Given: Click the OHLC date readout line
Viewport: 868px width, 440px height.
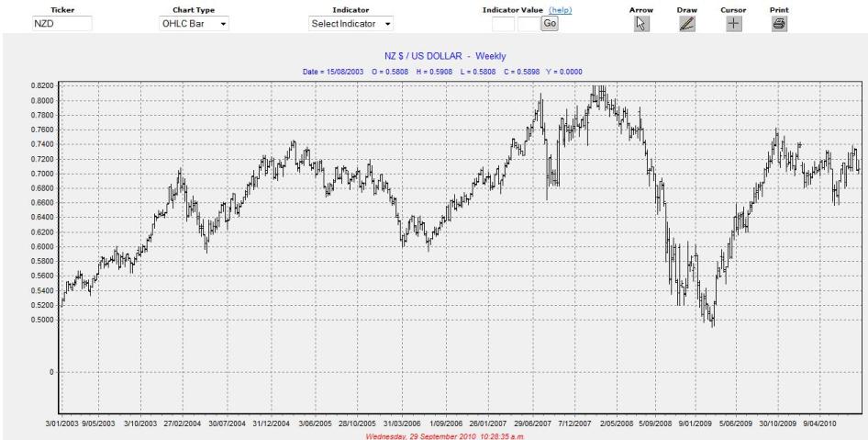Looking at the screenshot, I should click(443, 72).
